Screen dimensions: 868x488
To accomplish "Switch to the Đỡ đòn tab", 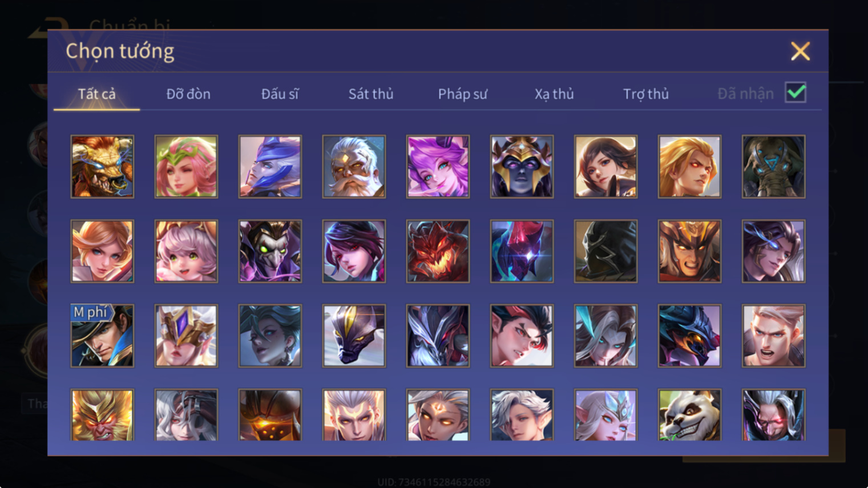I will point(188,94).
